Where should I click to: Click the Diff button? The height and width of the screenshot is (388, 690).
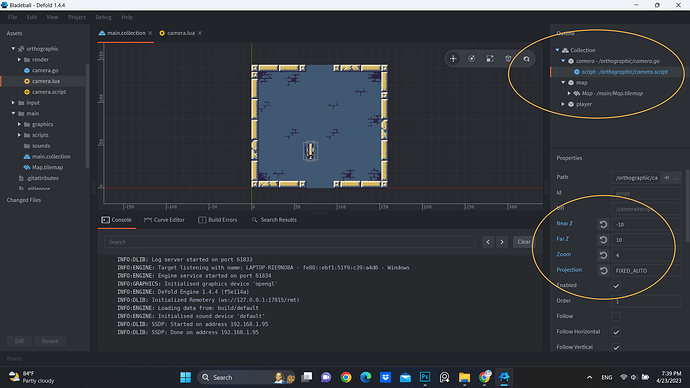point(19,341)
